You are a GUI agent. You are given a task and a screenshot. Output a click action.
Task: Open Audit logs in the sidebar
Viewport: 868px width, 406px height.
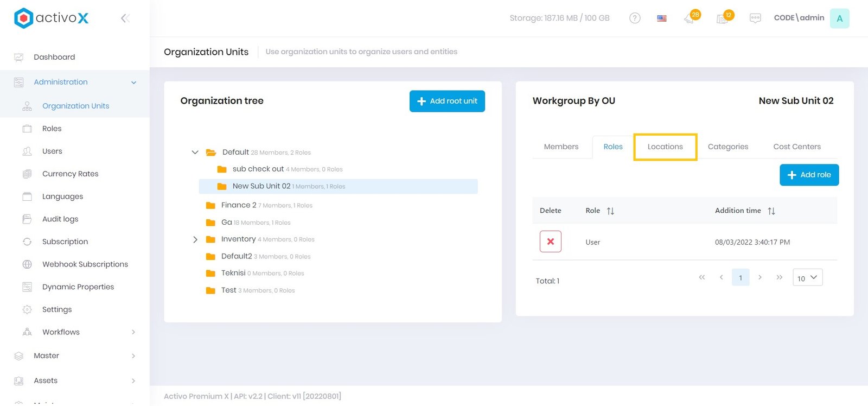point(60,219)
